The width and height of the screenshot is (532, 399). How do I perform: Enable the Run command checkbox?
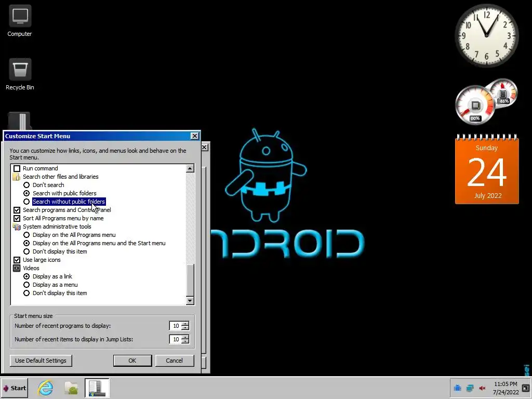17,169
